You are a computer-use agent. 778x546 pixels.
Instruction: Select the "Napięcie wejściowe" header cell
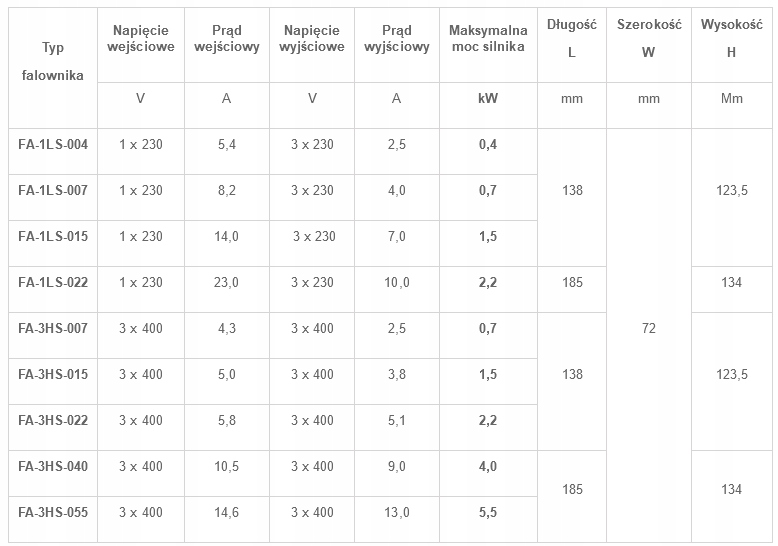click(141, 41)
